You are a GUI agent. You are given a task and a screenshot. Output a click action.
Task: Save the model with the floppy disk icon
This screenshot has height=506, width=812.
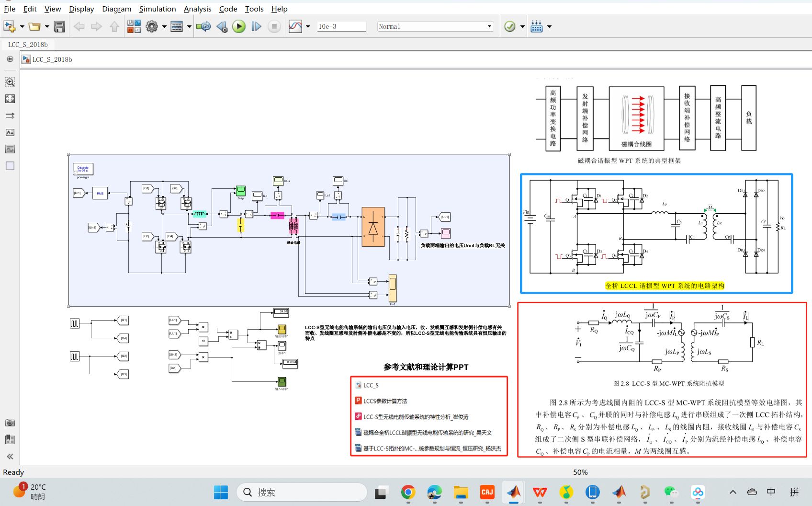[x=59, y=26]
